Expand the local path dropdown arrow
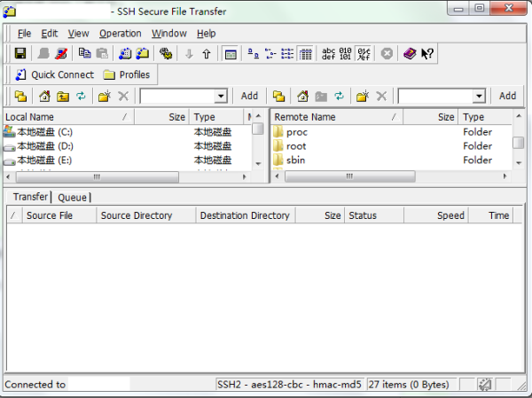Viewport: 532px width, 398px height. [221, 96]
